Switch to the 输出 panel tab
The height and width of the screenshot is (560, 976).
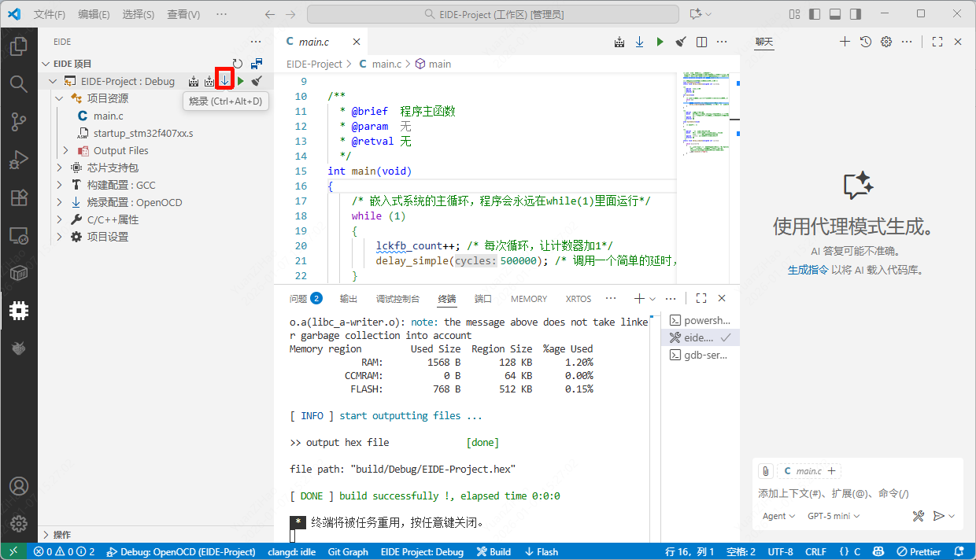348,299
